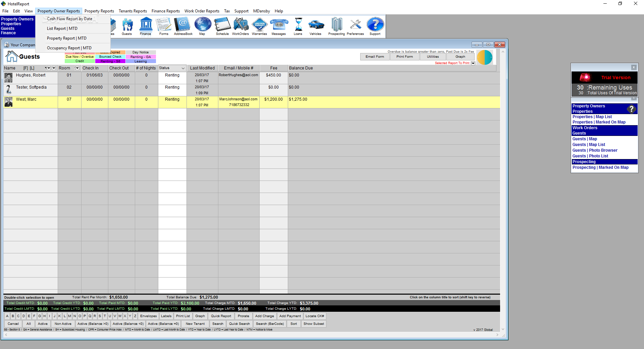The image size is (644, 349).
Task: Close the Trial Version side panel
Action: [634, 67]
